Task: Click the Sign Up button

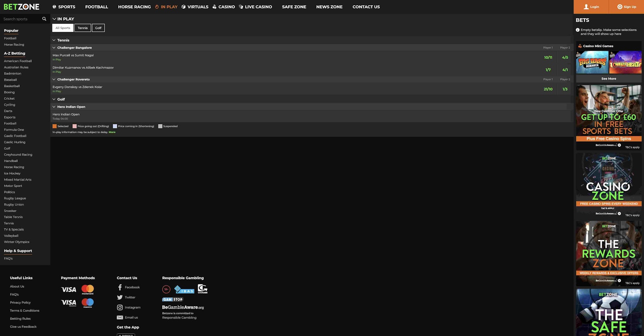Action: 627,7
